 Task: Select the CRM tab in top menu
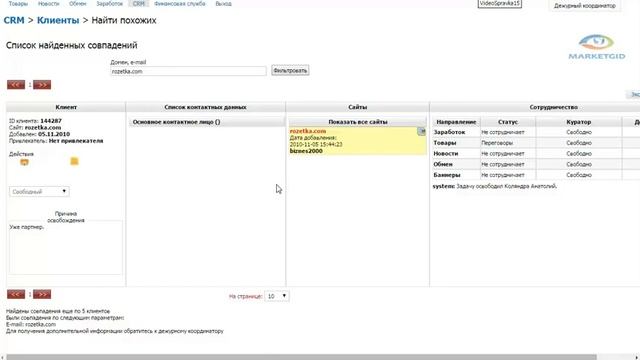click(x=139, y=4)
